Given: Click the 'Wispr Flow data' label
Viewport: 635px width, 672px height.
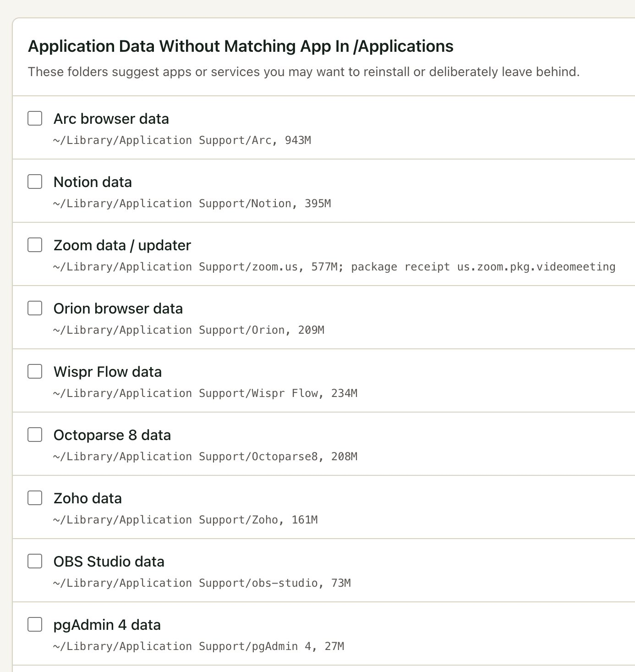Looking at the screenshot, I should 108,372.
